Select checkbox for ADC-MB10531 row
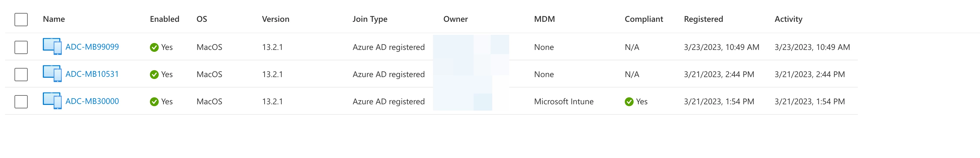980x158 pixels. [x=21, y=75]
